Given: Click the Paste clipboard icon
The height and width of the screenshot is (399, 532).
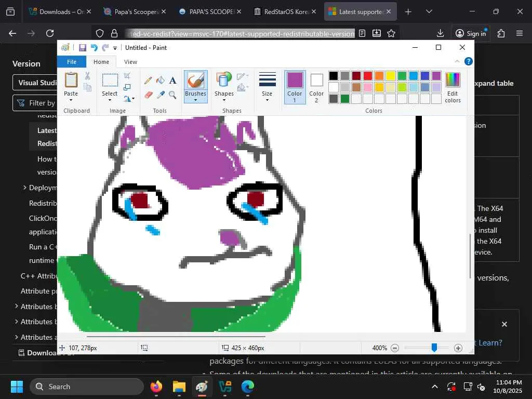Looking at the screenshot, I should (71, 80).
